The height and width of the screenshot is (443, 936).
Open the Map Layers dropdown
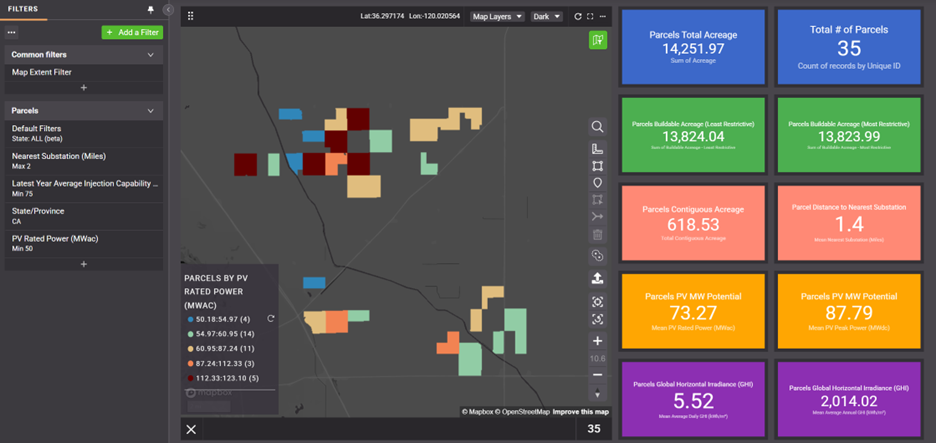pyautogui.click(x=497, y=17)
